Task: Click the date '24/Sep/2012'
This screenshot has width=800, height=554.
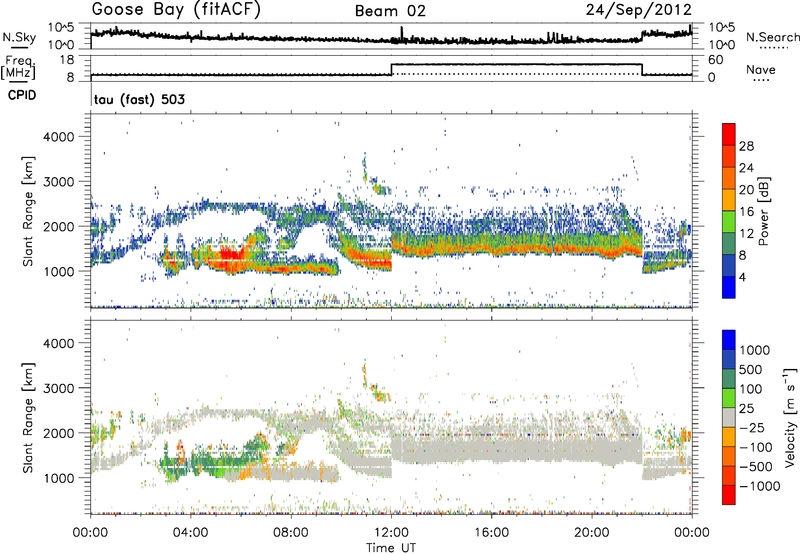Action: [x=639, y=10]
